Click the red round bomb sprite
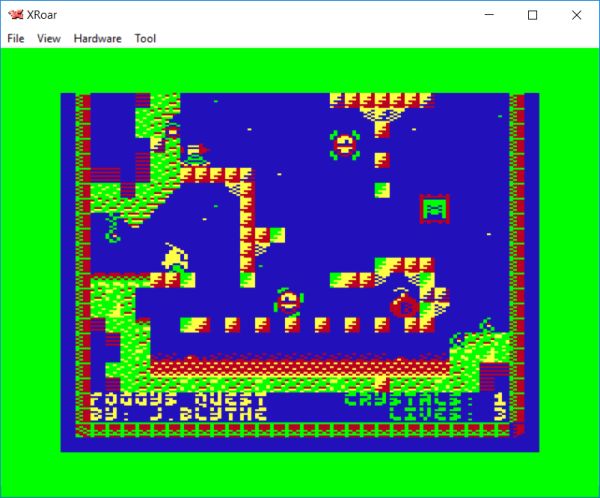600x498 pixels. (x=404, y=303)
